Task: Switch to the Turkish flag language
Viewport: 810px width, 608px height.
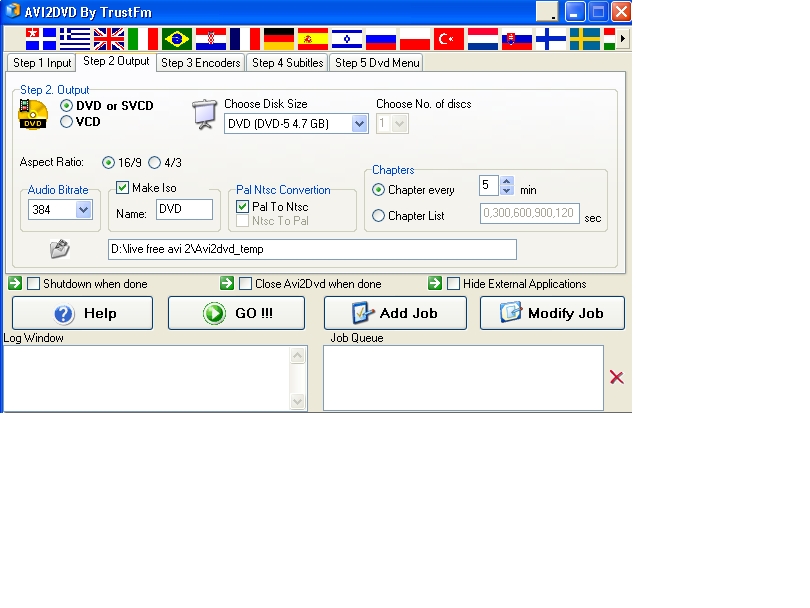Action: pos(449,39)
